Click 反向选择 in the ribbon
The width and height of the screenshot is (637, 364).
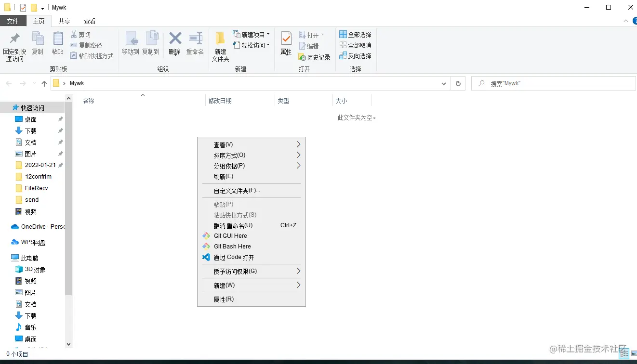[356, 56]
